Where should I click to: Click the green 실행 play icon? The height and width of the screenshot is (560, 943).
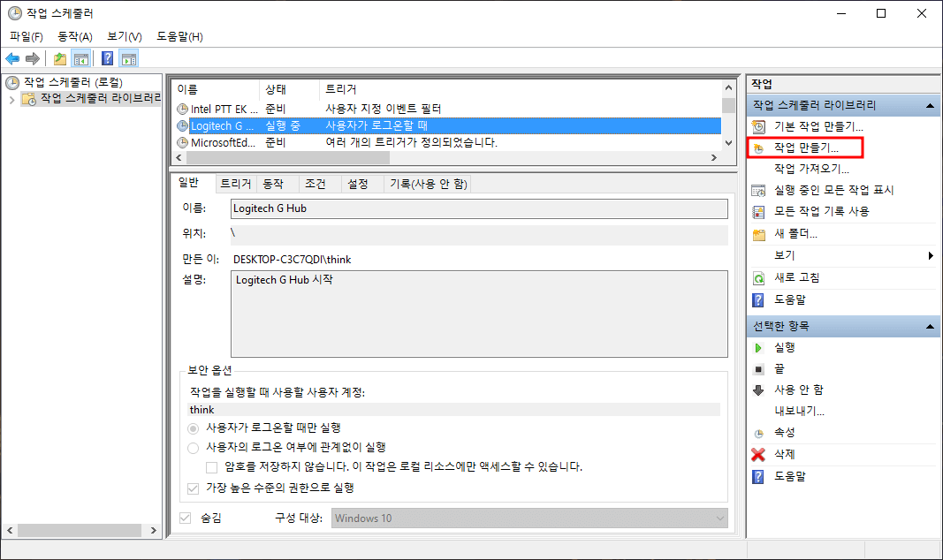coord(758,348)
